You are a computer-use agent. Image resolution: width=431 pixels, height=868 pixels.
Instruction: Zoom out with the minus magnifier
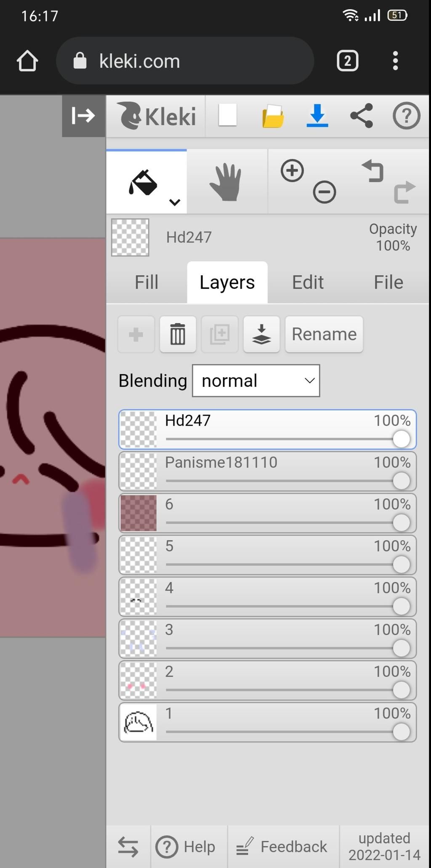(x=324, y=192)
